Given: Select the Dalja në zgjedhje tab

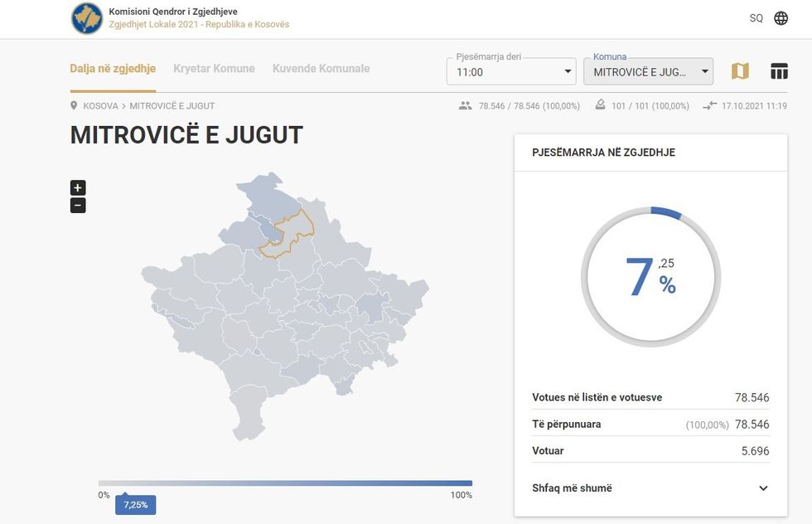Looking at the screenshot, I should [x=113, y=69].
